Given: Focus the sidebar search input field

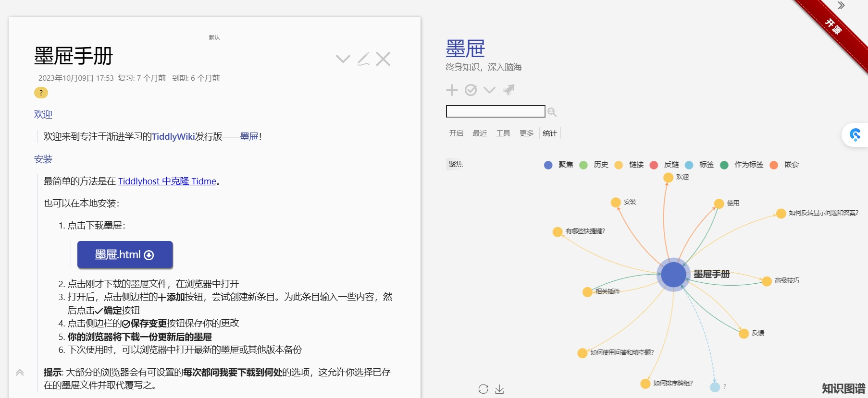Looking at the screenshot, I should pyautogui.click(x=496, y=111).
